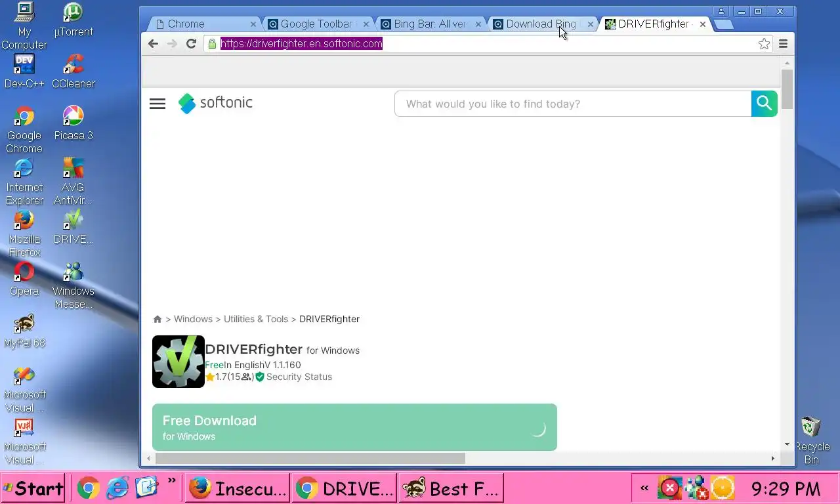
Task: Click the browser forward arrow
Action: coord(172,43)
